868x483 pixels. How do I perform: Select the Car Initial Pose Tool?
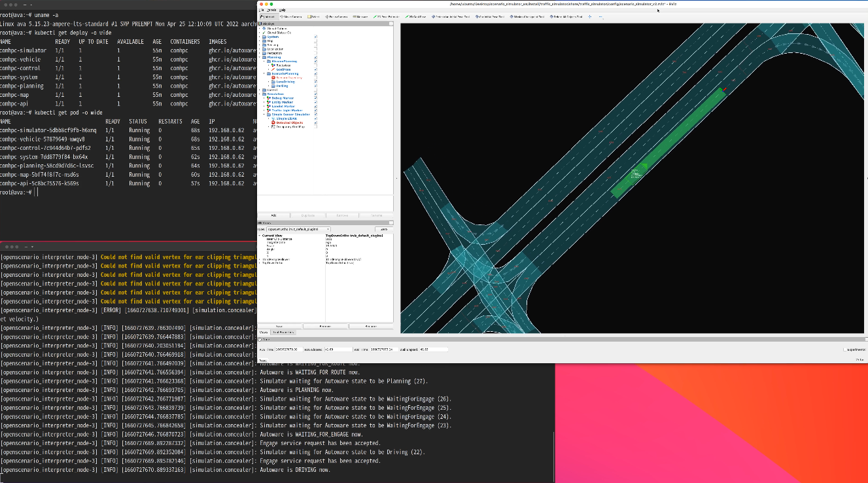[x=490, y=16]
